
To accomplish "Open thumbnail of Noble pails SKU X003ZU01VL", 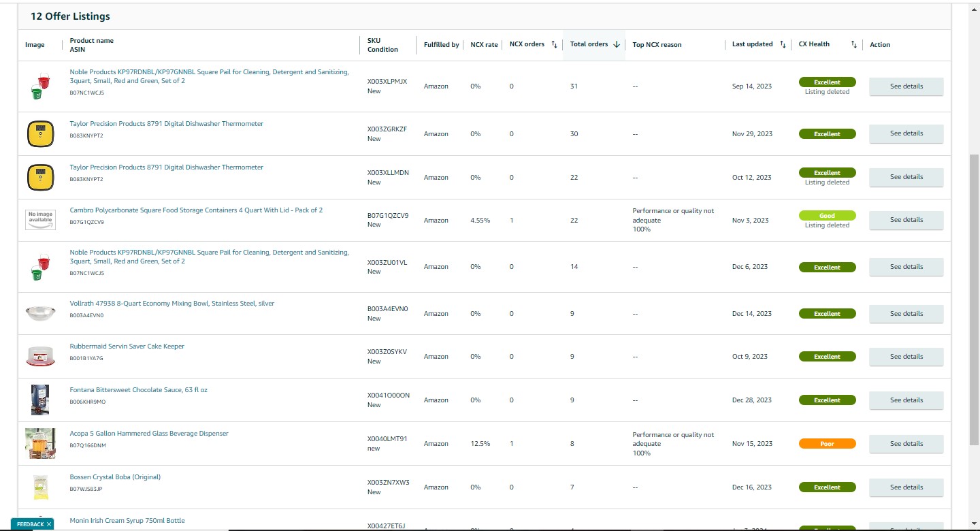I will 40,267.
